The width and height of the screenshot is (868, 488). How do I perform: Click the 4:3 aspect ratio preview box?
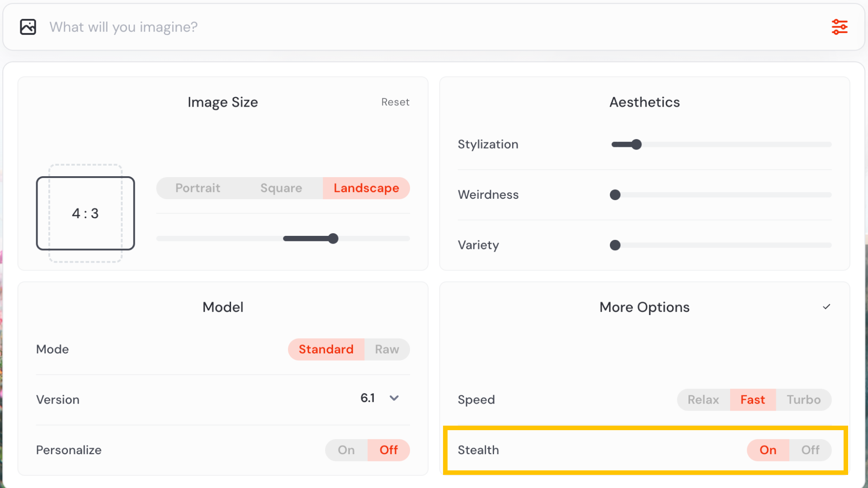[x=85, y=213]
